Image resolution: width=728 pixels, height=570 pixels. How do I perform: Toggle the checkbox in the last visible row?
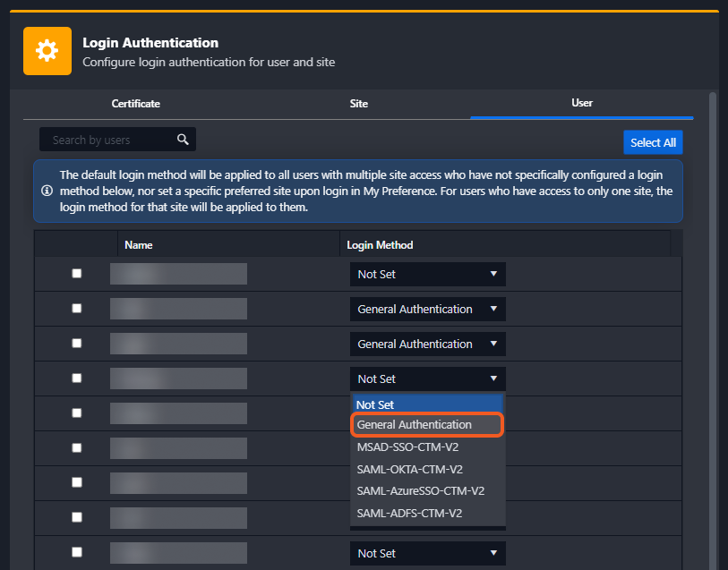coord(76,553)
